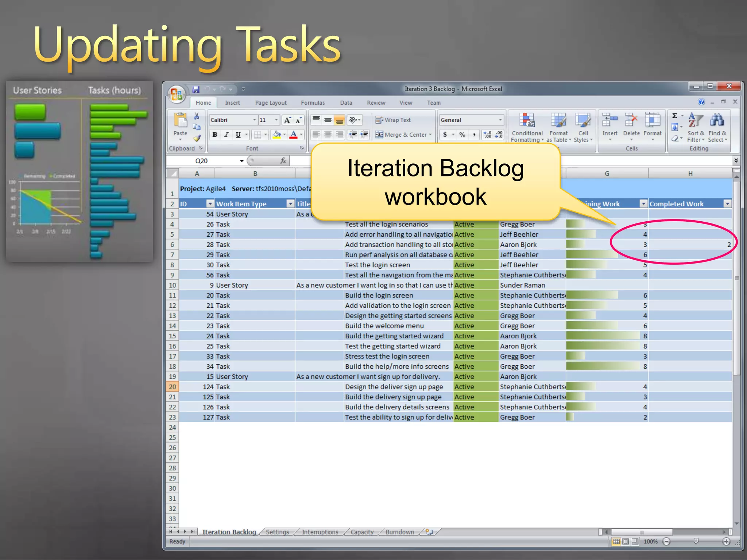
Task: Click the Accounting dollar format icon
Action: [x=445, y=135]
